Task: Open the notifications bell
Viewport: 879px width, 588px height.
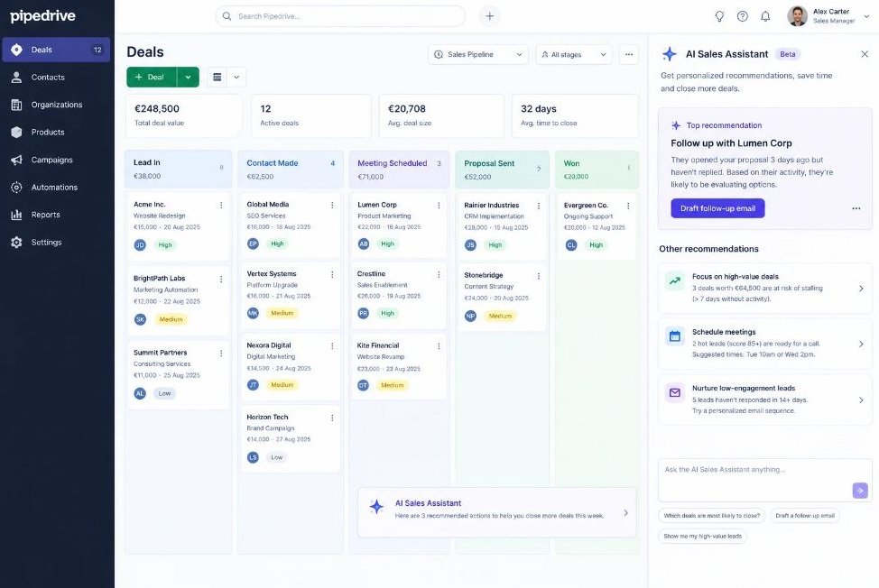Action: point(765,16)
